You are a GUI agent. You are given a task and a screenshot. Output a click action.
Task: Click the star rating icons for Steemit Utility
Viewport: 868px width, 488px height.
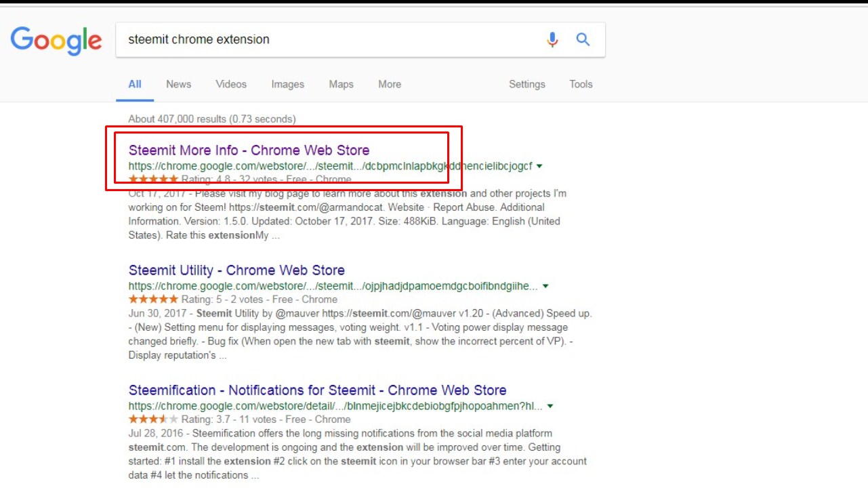153,299
